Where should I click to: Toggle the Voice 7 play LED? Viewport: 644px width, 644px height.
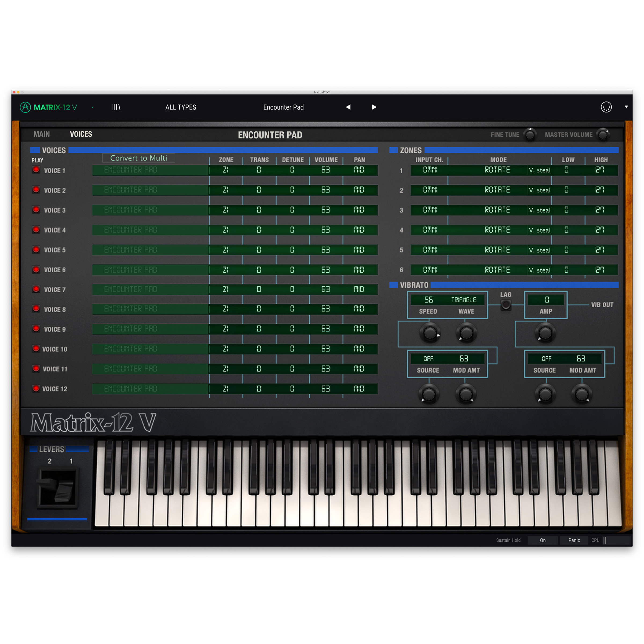coord(36,289)
